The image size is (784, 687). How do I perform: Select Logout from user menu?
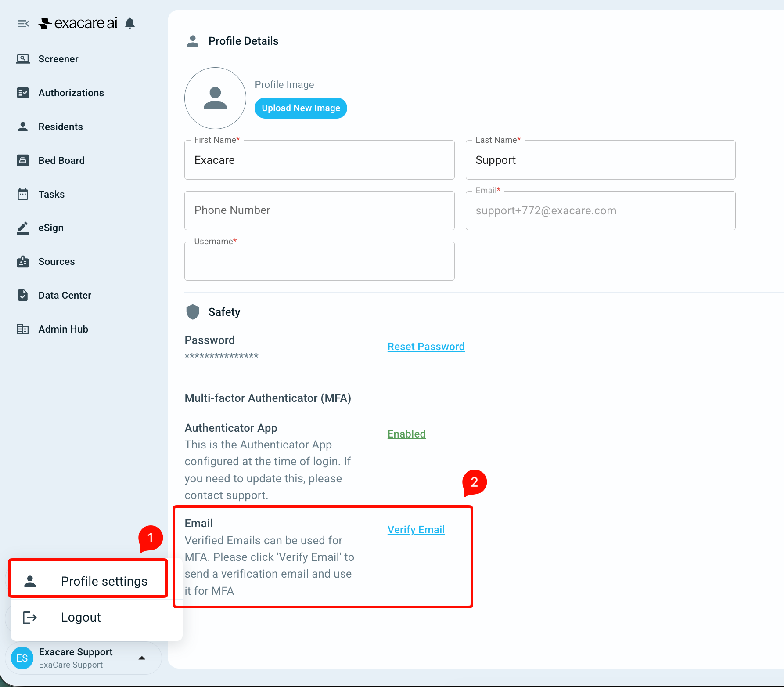click(x=97, y=618)
